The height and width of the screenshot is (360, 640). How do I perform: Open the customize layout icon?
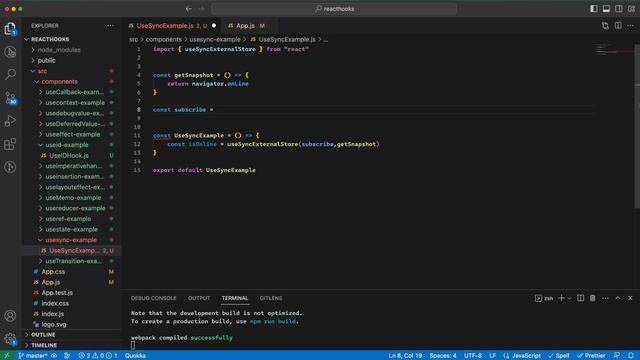631,9
